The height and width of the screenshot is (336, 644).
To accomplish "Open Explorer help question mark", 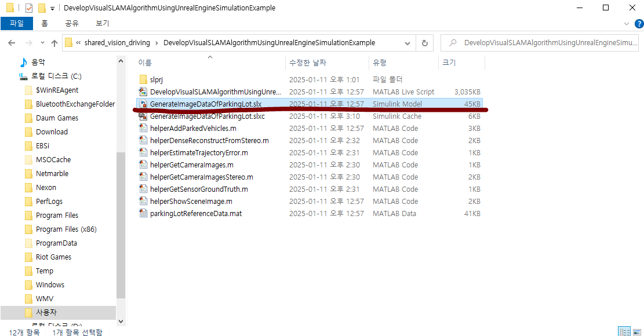I will click(639, 24).
